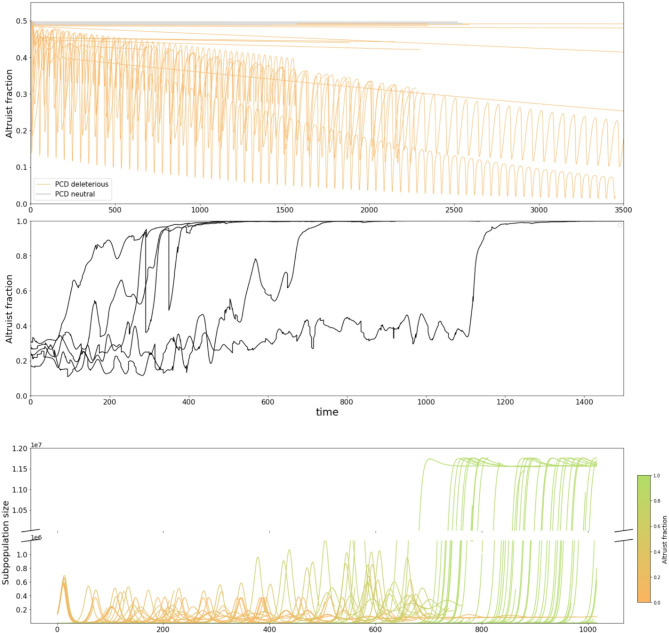Click the colorbar 0.0 tick label
669x633 pixels.
point(655,601)
